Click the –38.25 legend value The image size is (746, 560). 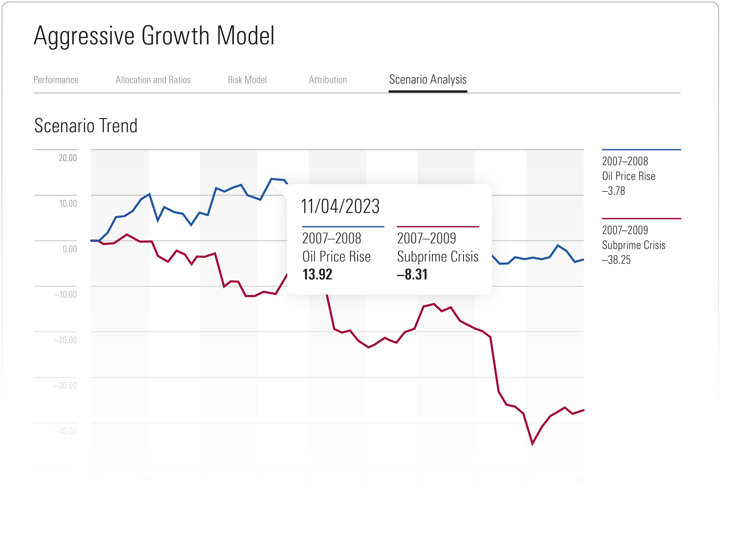[616, 260]
